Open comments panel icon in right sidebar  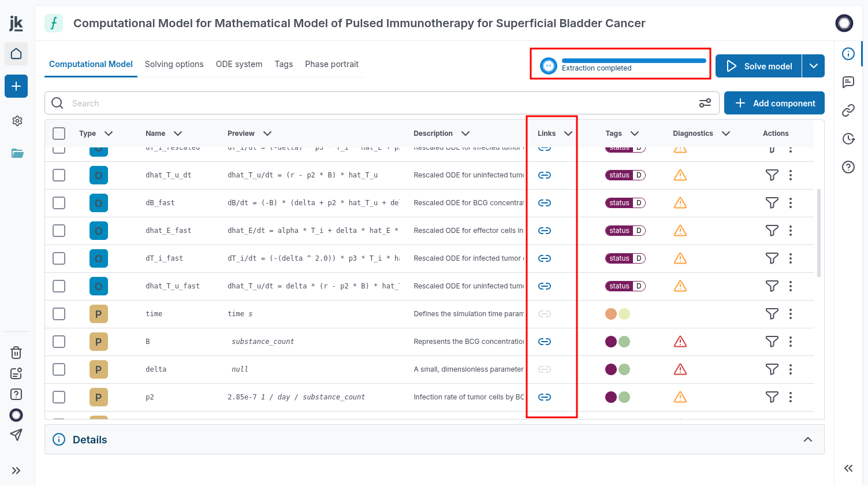click(848, 82)
